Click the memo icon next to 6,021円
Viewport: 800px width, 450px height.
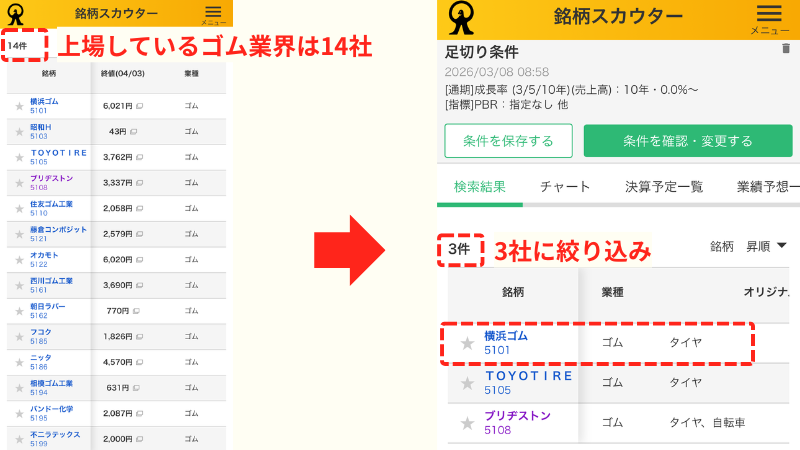[139, 105]
